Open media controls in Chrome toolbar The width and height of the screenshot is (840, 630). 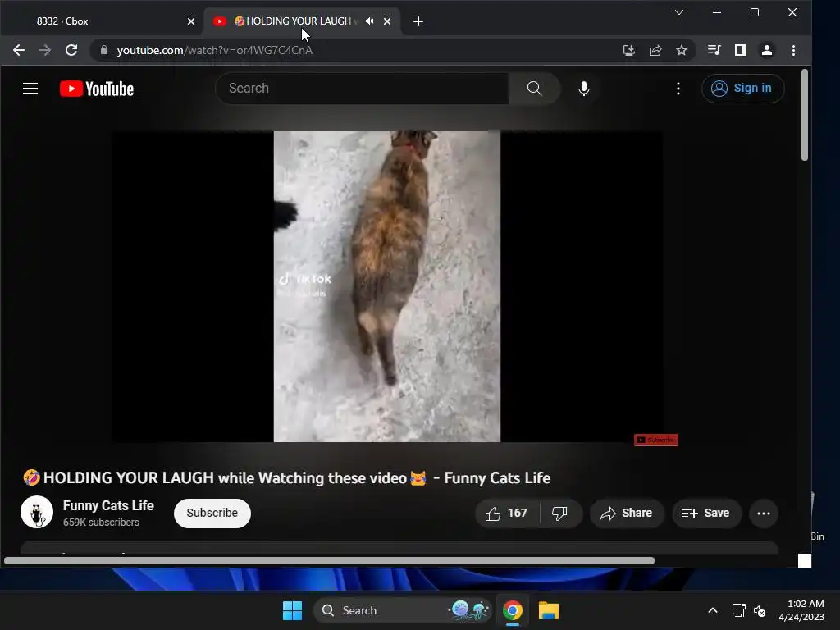point(714,50)
